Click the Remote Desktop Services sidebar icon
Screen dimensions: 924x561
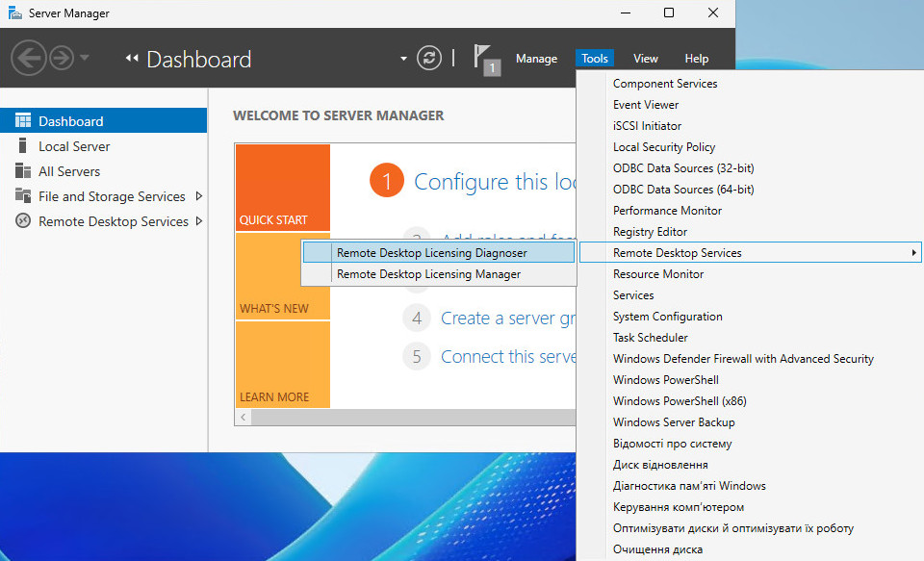click(23, 221)
